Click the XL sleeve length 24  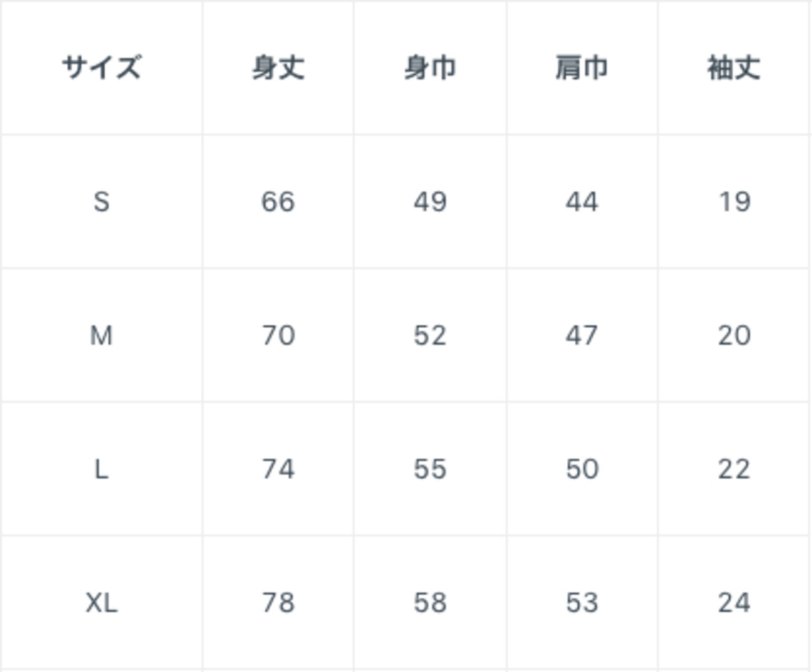pos(734,602)
